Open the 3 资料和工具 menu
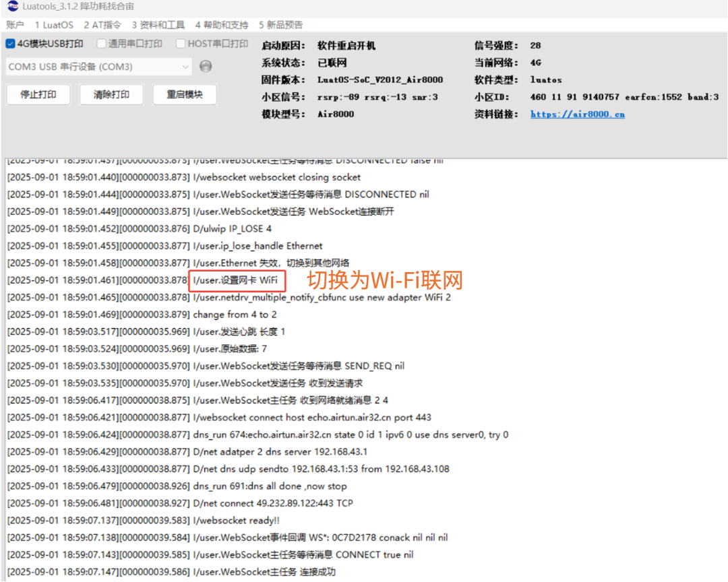The width and height of the screenshot is (728, 582). 158,25
